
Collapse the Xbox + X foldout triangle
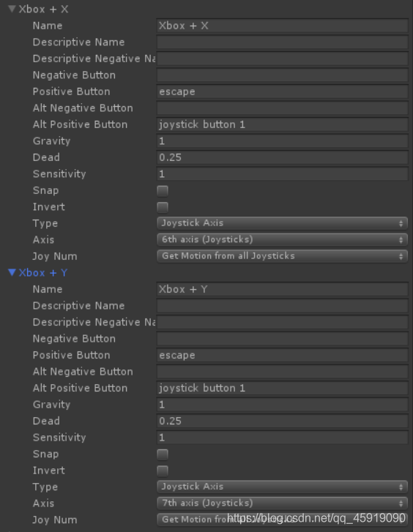(12, 10)
